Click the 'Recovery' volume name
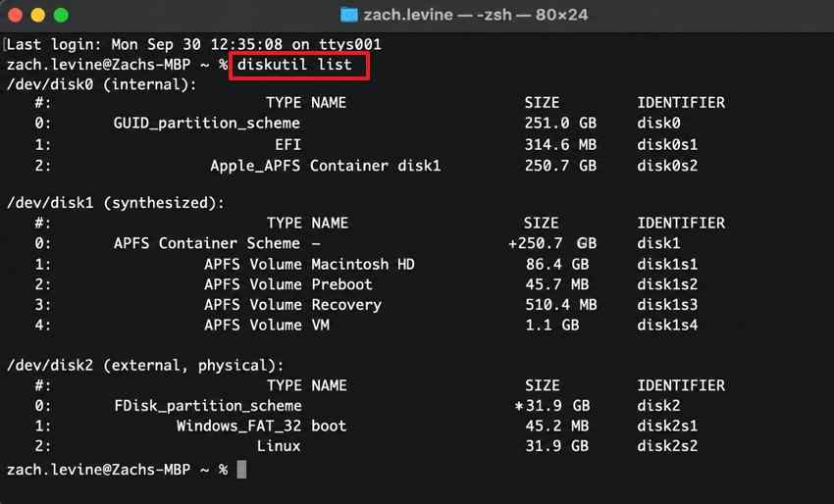 tap(346, 305)
